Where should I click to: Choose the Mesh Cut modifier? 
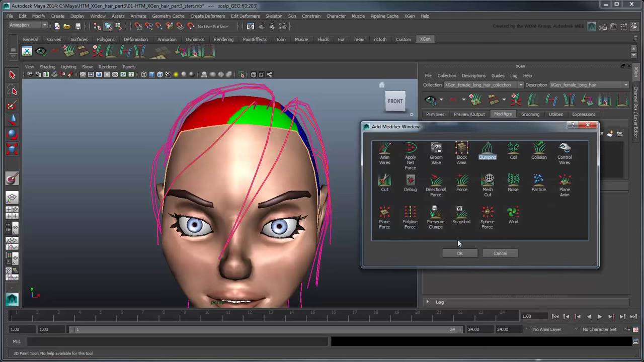[488, 186]
